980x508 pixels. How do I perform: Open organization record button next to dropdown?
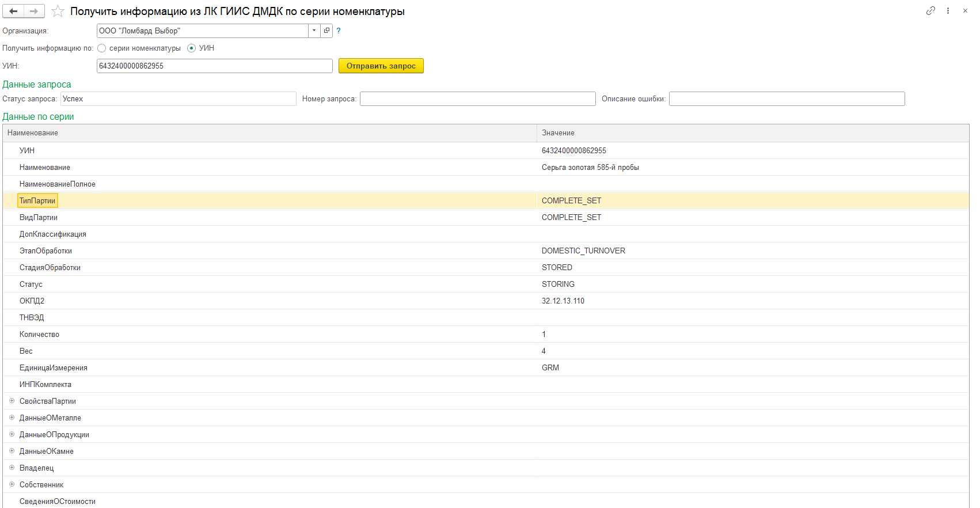pos(326,31)
